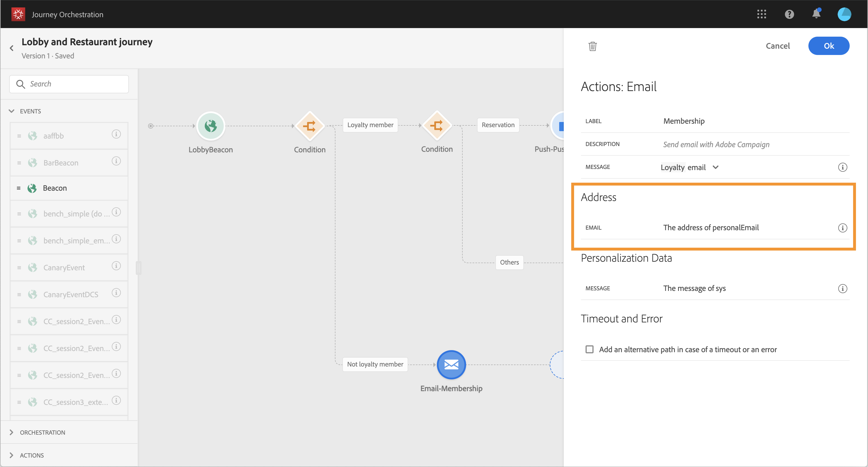Click the Not loyalty member path label

(375, 364)
